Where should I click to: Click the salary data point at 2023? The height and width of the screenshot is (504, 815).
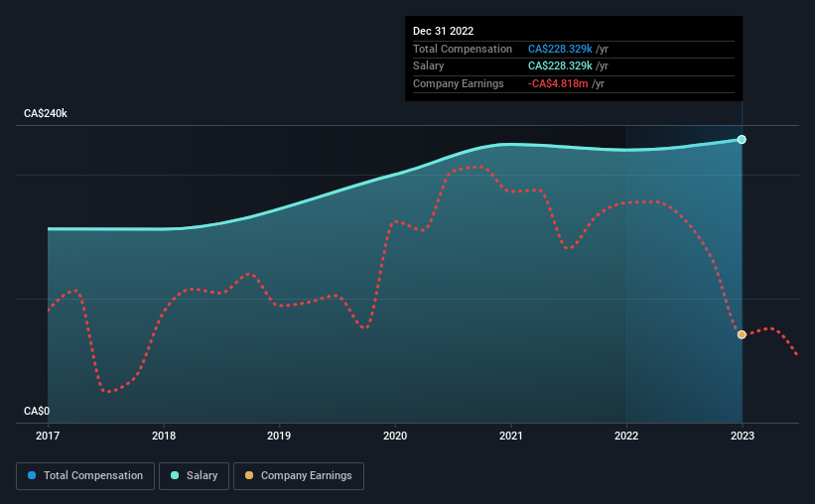[x=742, y=139]
